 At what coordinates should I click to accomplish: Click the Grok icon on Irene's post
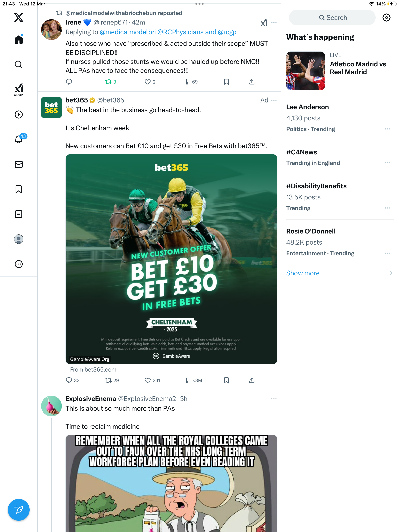[x=264, y=23]
